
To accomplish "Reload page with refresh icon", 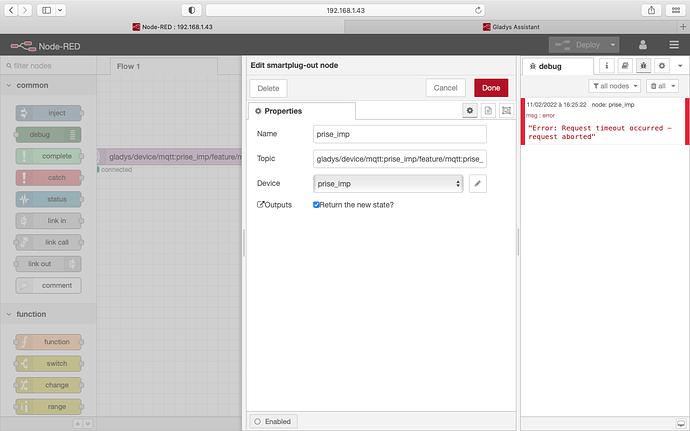I will click(478, 10).
